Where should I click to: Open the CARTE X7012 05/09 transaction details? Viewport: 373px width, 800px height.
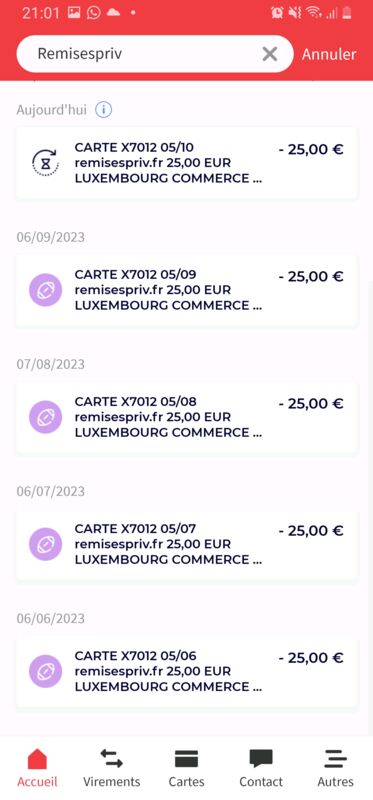click(187, 290)
